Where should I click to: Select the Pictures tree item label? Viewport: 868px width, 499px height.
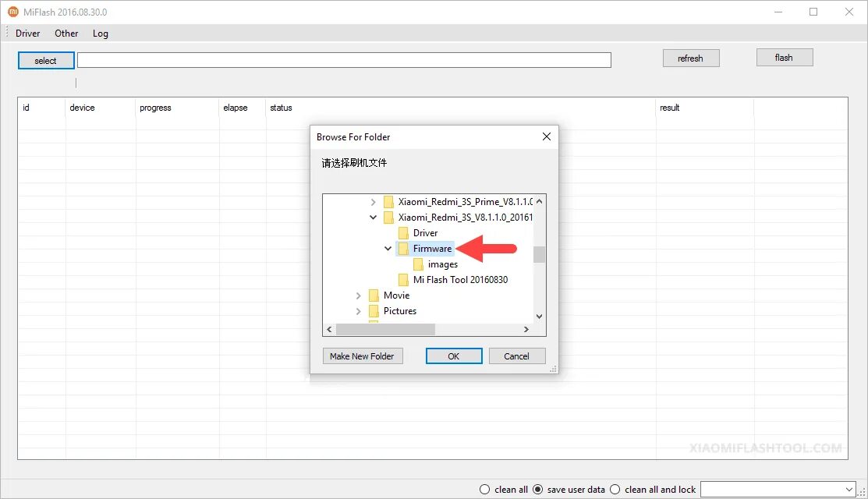(x=399, y=311)
